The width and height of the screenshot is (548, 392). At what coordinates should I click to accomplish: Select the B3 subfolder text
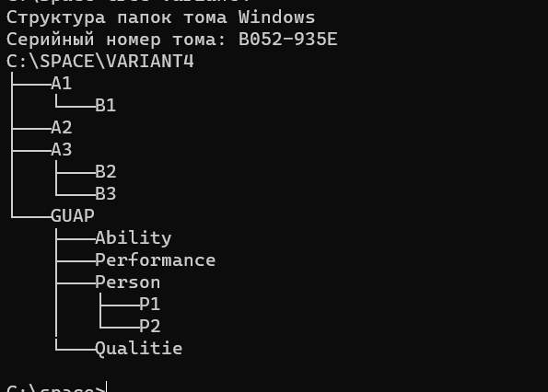click(106, 194)
